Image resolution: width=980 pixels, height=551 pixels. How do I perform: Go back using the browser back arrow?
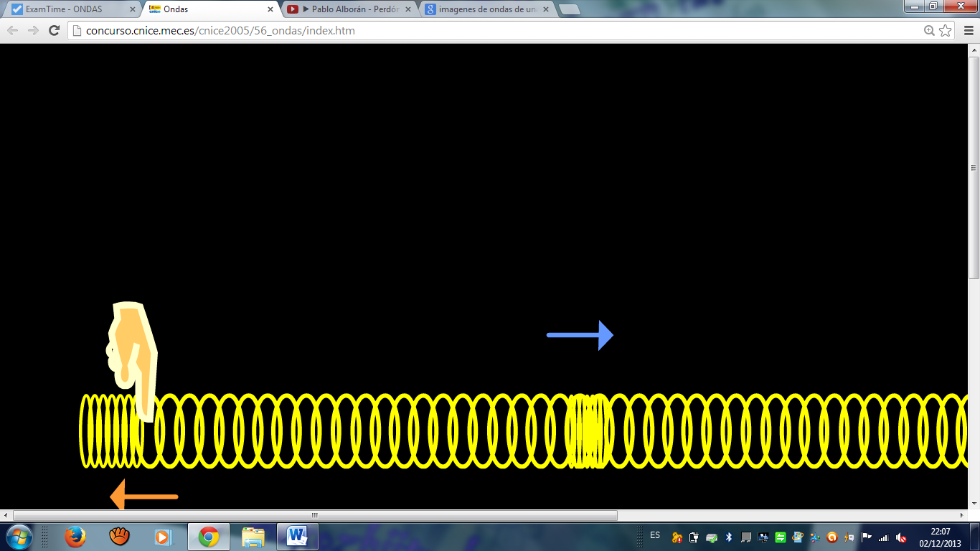pyautogui.click(x=12, y=31)
